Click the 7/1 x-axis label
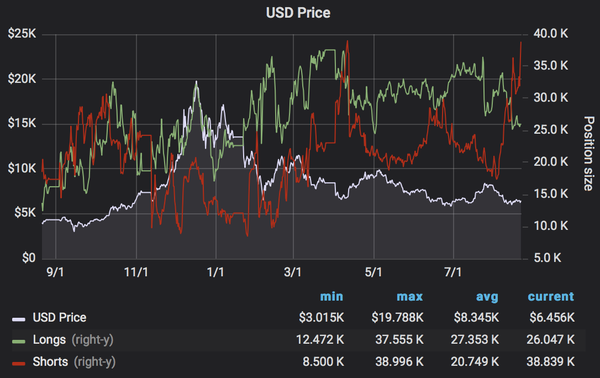This screenshot has width=600, height=378. pyautogui.click(x=453, y=272)
